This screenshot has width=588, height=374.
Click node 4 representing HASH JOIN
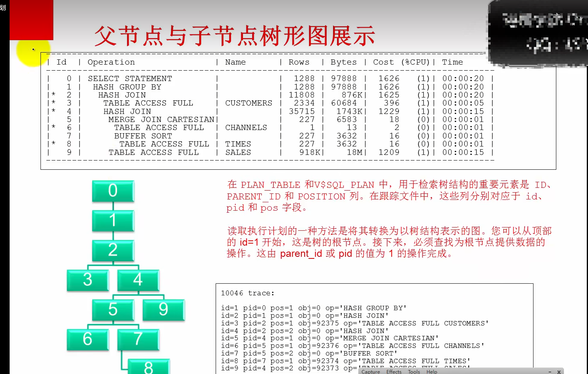click(x=138, y=280)
